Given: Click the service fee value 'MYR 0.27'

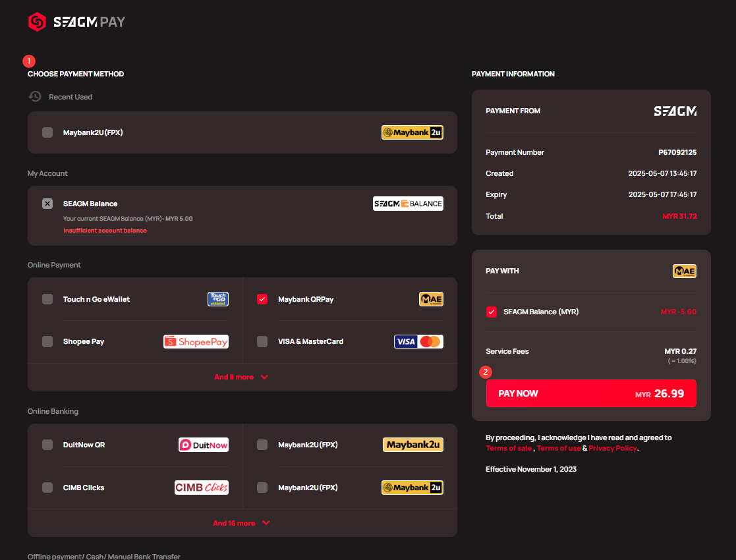Looking at the screenshot, I should coord(680,352).
